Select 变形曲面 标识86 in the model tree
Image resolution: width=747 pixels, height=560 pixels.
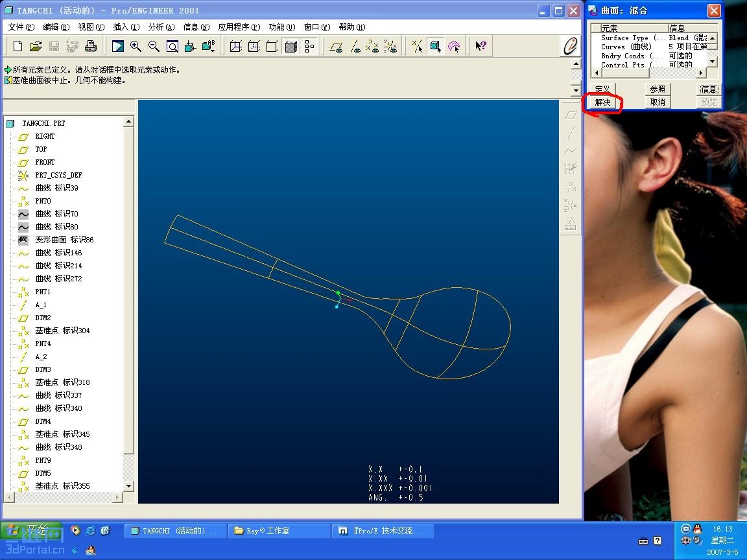[x=64, y=240]
